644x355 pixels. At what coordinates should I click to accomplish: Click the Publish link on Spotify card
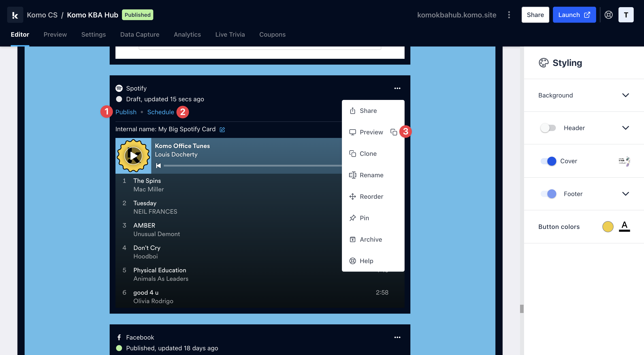point(126,112)
